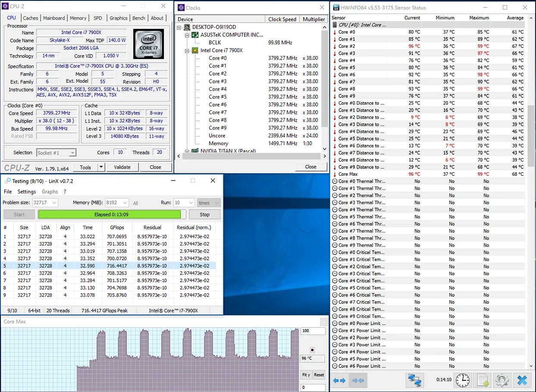The image size is (536, 392).
Task: Click Close button in Clocks window
Action: pyautogui.click(x=310, y=167)
